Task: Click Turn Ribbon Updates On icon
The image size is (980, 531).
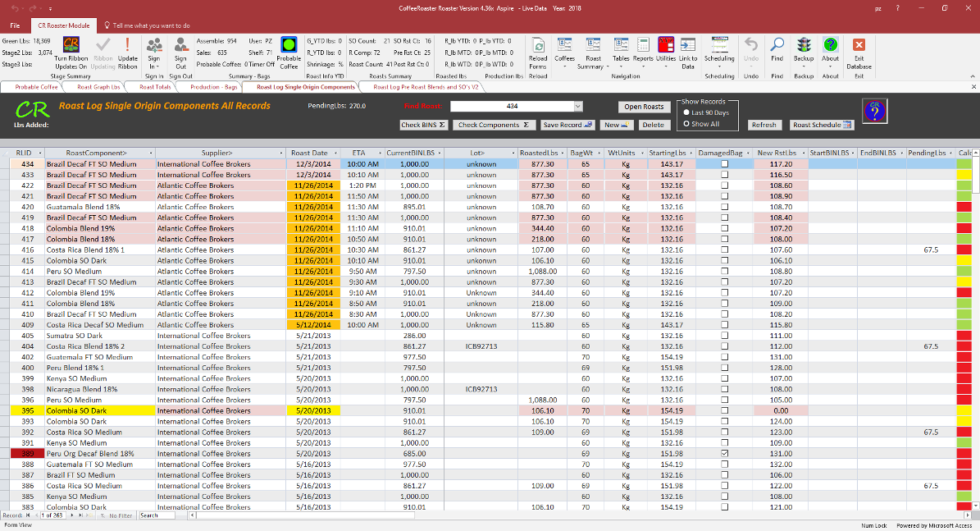Action: click(71, 45)
